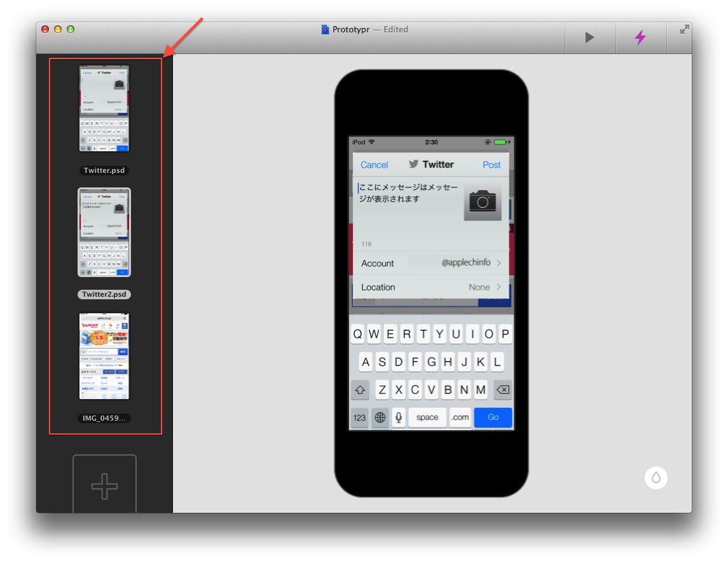The width and height of the screenshot is (728, 563).
Task: Tap the microphone dictation key
Action: click(399, 417)
